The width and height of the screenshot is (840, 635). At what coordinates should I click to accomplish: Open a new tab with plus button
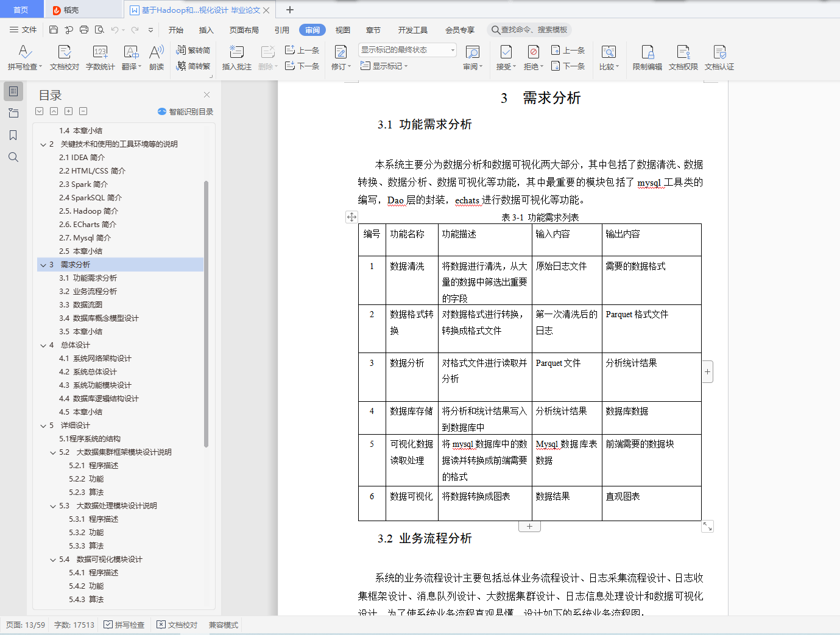click(x=290, y=10)
